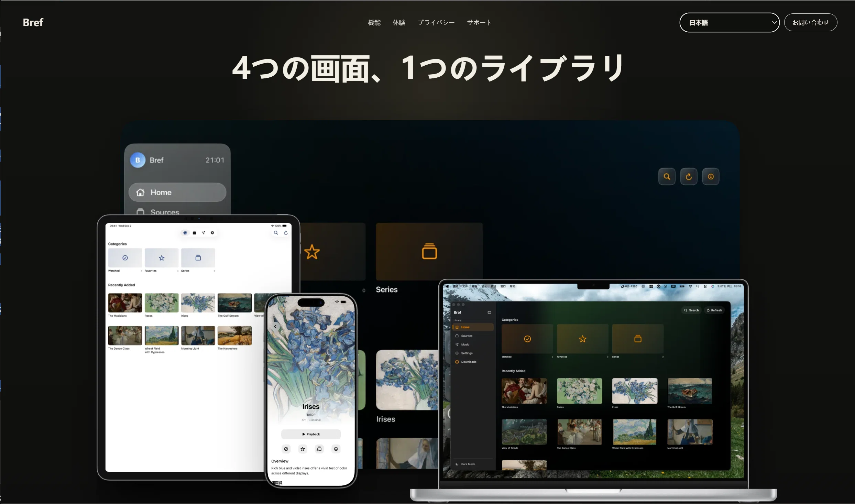Screen dimensions: 855x504
Task: Toggle the watched checkmark icon on the iPhone
Action: (x=286, y=449)
